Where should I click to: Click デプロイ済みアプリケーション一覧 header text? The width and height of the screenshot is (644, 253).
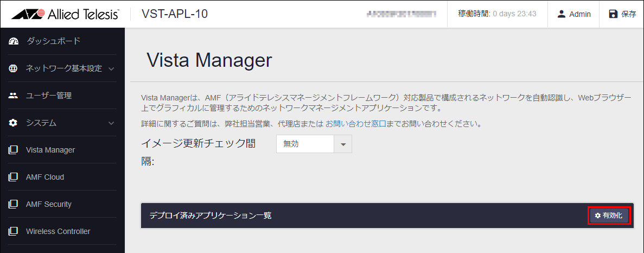tap(211, 215)
